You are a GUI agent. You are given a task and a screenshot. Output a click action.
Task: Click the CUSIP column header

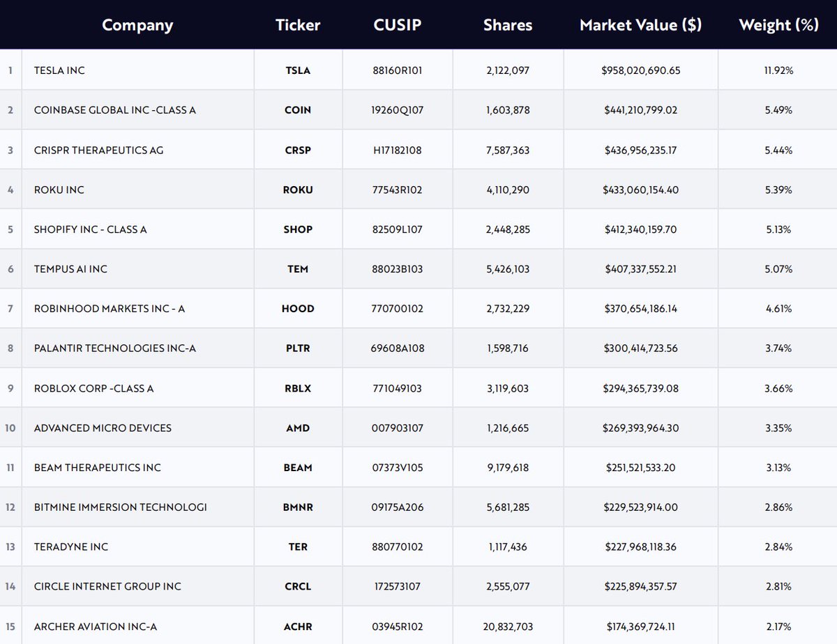tap(397, 25)
